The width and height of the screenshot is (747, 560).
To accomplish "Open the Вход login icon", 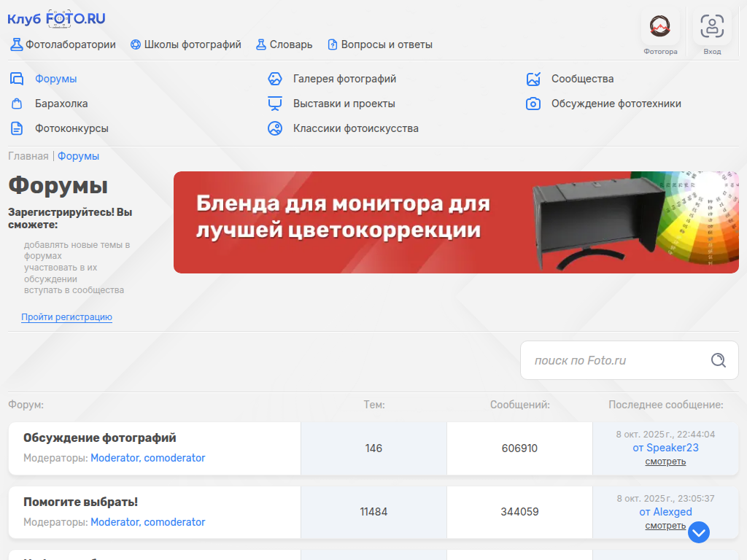I will [711, 27].
